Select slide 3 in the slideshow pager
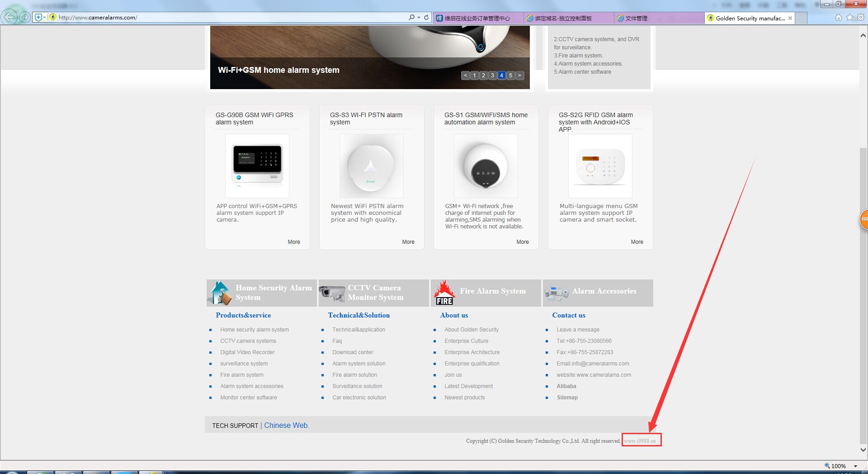868x474 pixels. 492,76
